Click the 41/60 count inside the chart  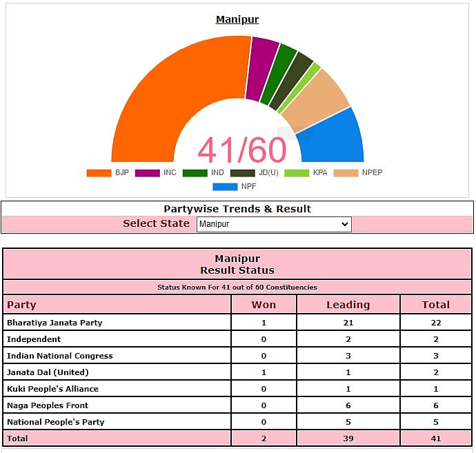click(241, 150)
